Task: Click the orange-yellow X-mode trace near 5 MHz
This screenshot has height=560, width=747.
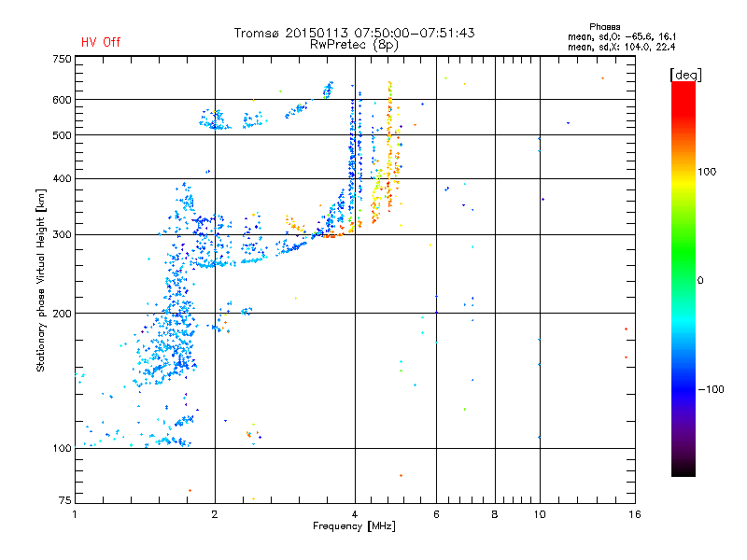Action: [x=389, y=147]
